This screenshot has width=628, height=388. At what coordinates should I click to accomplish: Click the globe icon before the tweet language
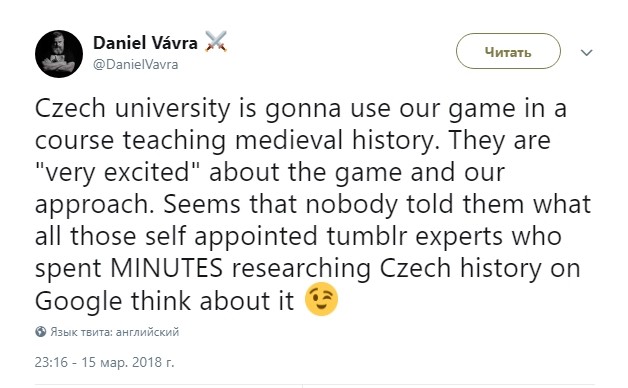40,332
